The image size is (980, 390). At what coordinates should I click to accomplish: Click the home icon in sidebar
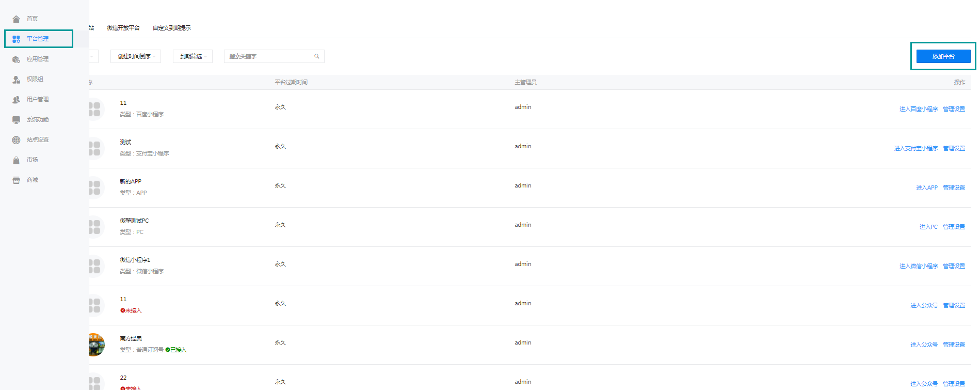(16, 19)
